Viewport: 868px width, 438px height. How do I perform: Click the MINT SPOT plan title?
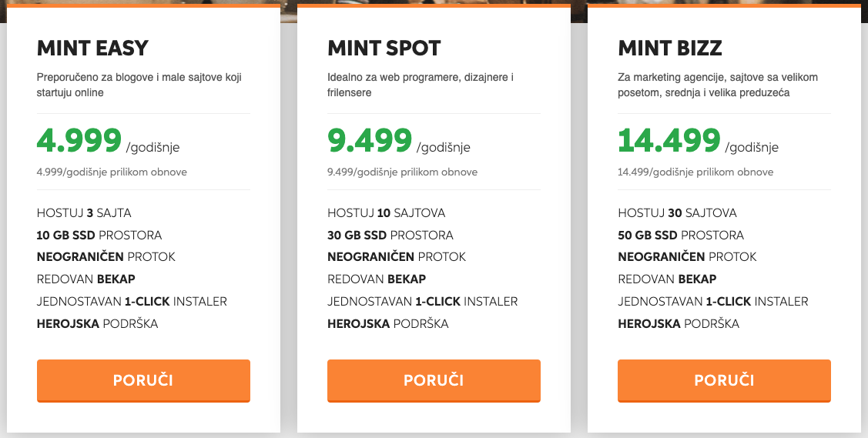pyautogui.click(x=384, y=48)
